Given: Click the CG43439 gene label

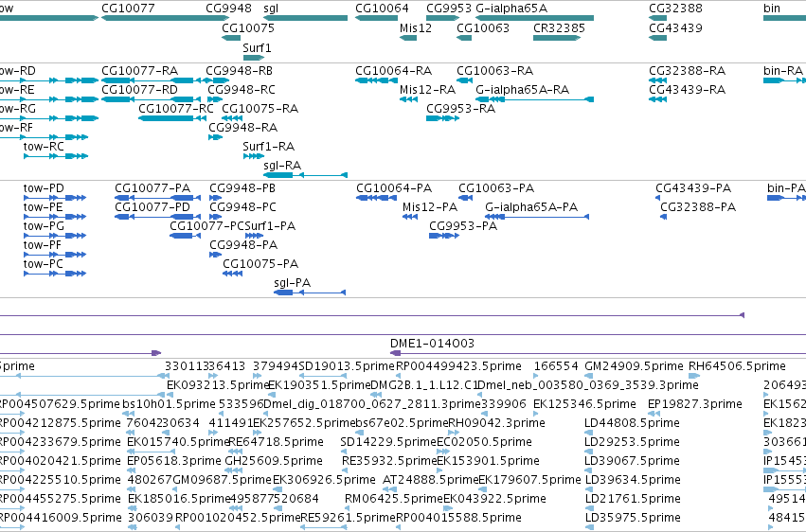Looking at the screenshot, I should (x=675, y=27).
